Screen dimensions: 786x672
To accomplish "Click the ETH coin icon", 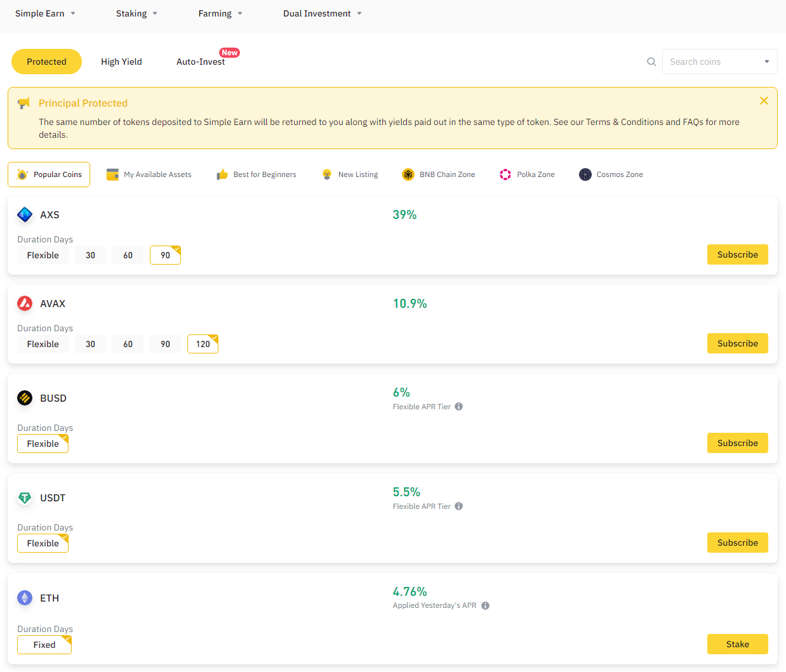I will (x=25, y=598).
